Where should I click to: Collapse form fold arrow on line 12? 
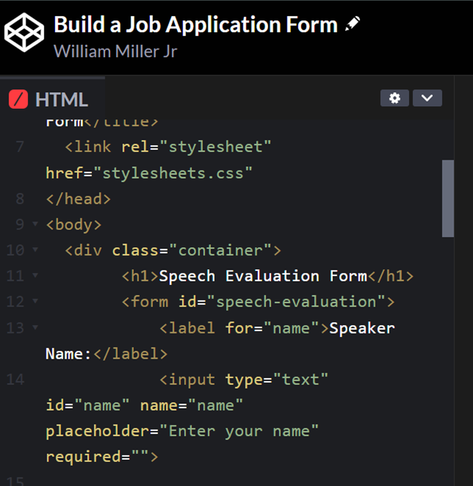35,301
